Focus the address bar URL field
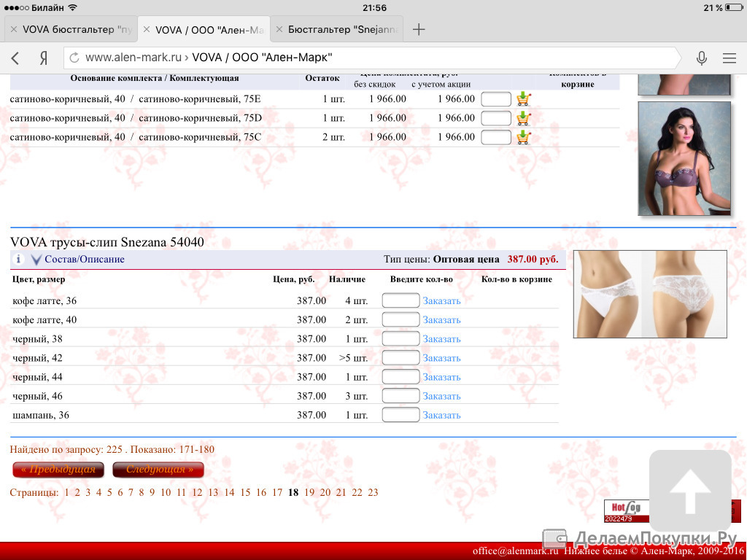The image size is (747, 560). point(371,58)
